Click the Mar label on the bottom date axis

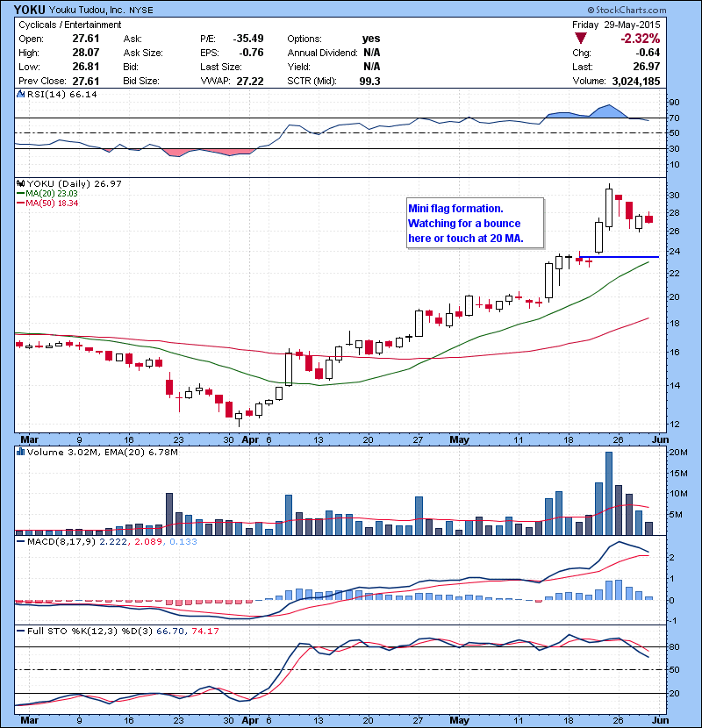tap(29, 720)
